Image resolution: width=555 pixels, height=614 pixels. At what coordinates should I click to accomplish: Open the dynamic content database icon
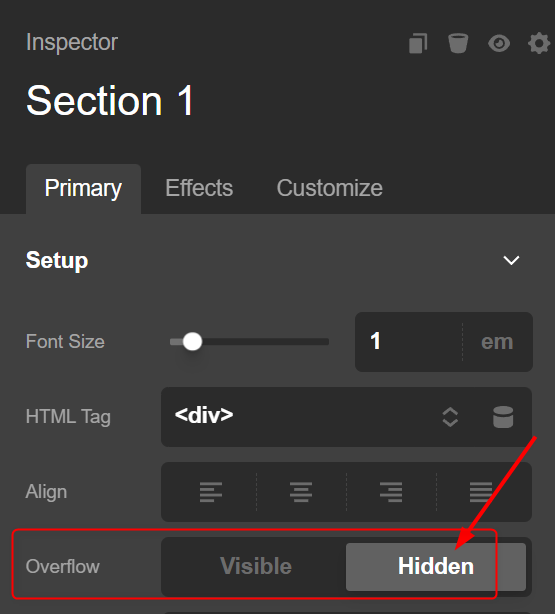(503, 417)
